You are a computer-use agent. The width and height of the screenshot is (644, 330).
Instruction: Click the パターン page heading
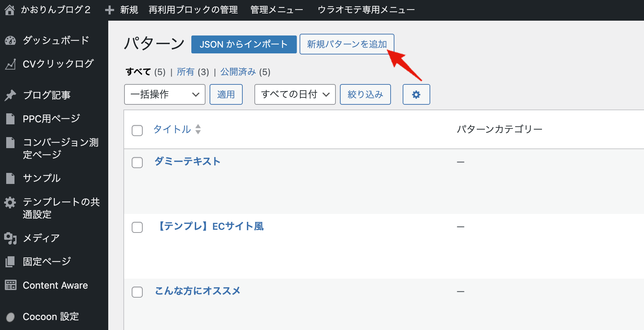154,44
